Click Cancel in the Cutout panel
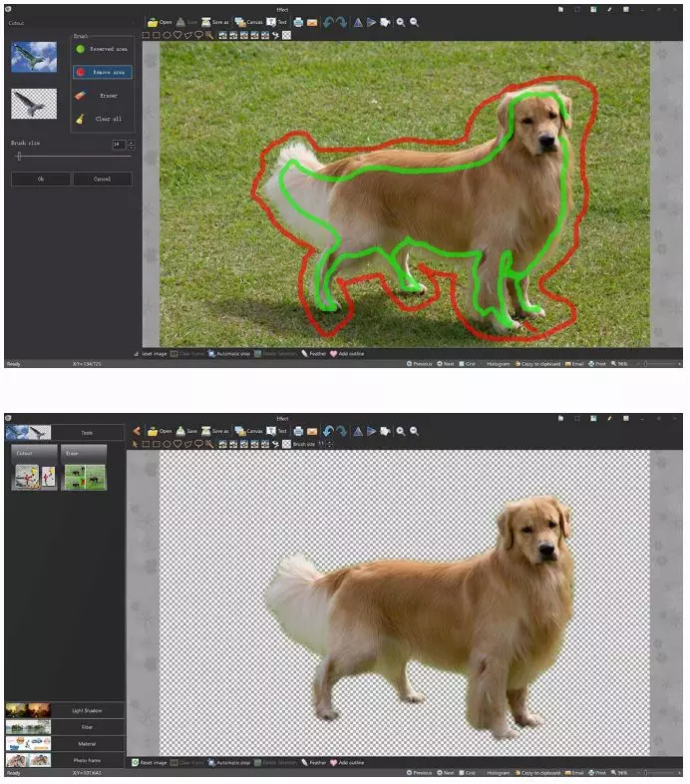The width and height of the screenshot is (690, 784). pyautogui.click(x=103, y=179)
